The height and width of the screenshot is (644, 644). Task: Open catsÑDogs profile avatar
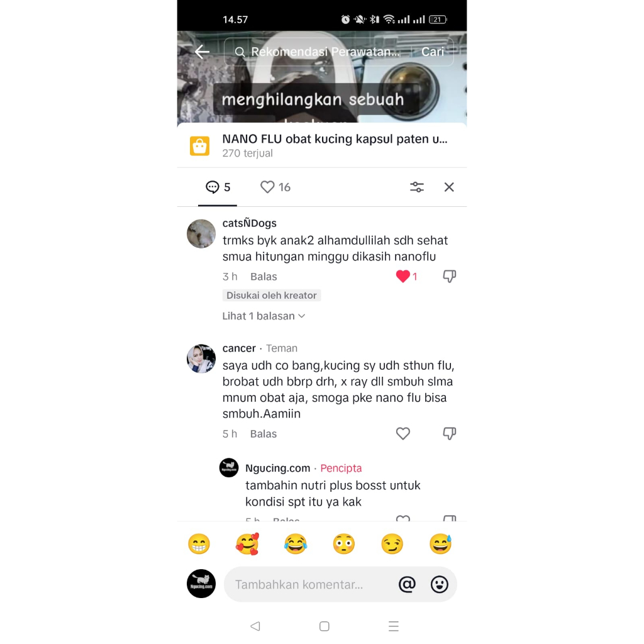201,234
